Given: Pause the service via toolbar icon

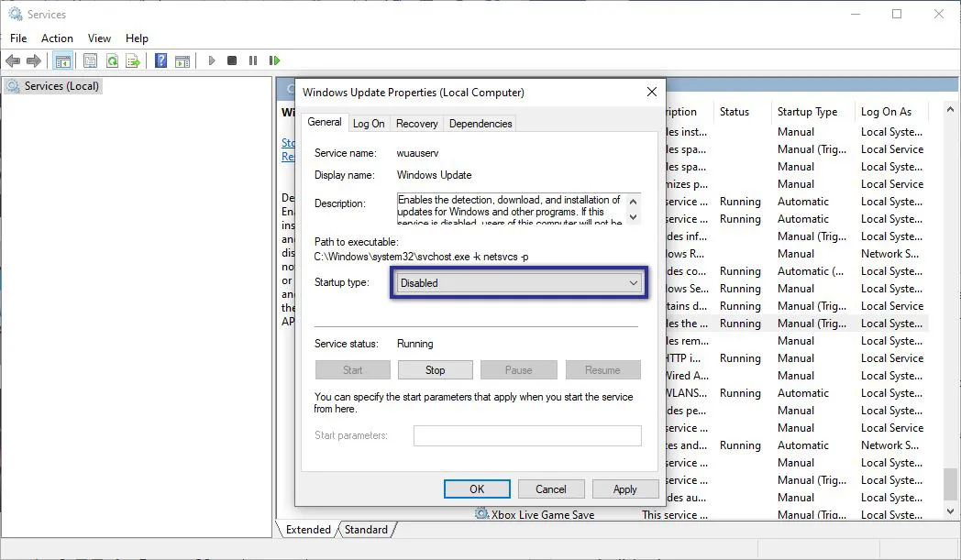Looking at the screenshot, I should pyautogui.click(x=254, y=60).
